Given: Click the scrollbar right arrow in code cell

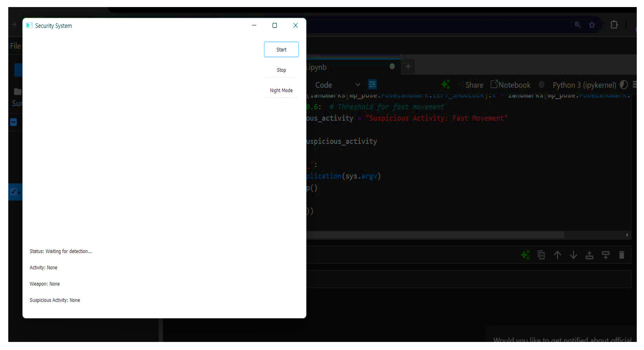Looking at the screenshot, I should [627, 235].
